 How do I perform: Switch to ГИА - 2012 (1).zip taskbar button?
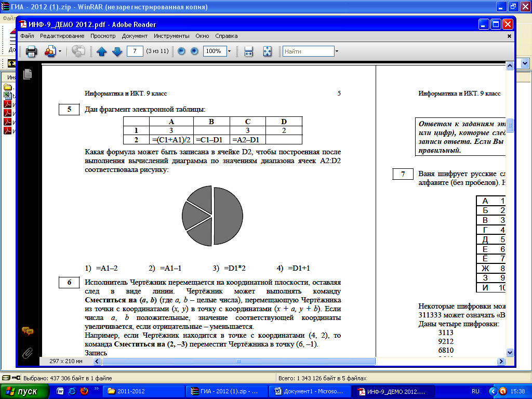tap(227, 392)
